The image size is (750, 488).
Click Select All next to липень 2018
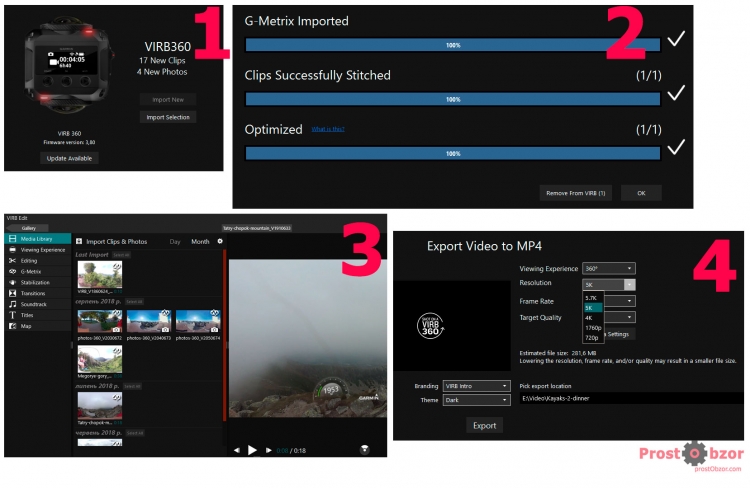pyautogui.click(x=132, y=386)
